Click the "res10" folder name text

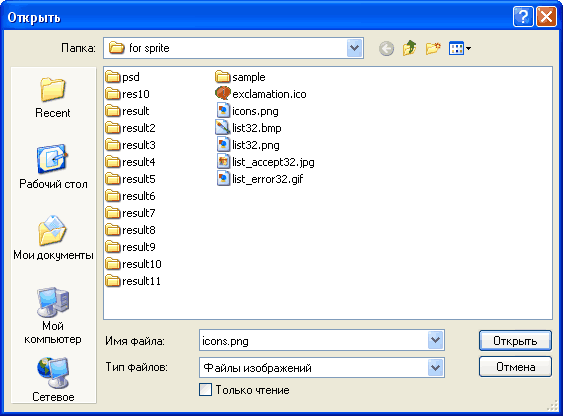(x=136, y=94)
